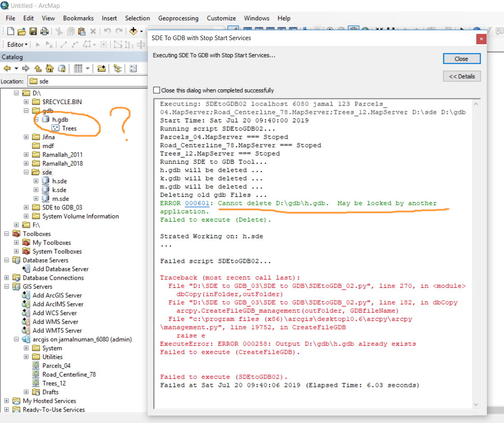This screenshot has height=423, width=504.
Task: Select Add ArcGIS Server item
Action: point(52,295)
